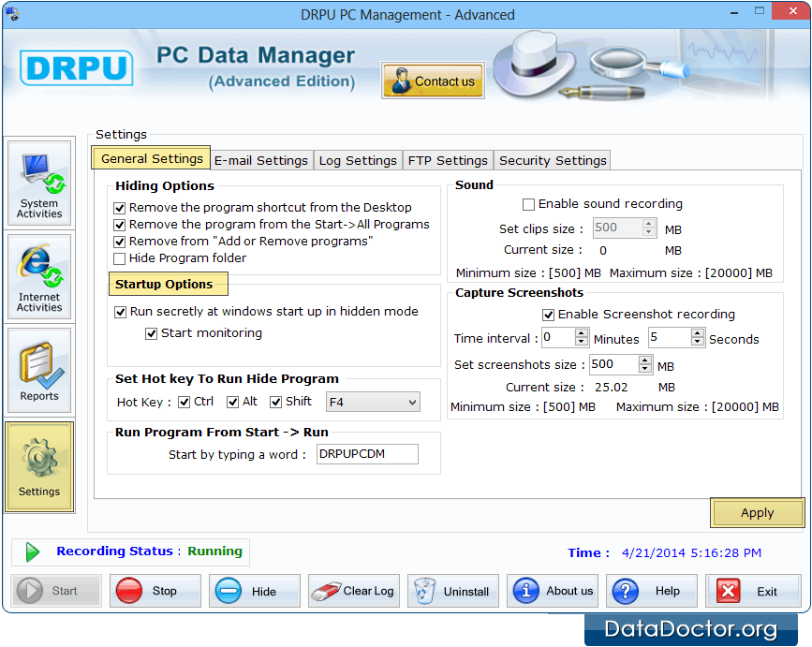Click the DRPU logo

pyautogui.click(x=77, y=67)
